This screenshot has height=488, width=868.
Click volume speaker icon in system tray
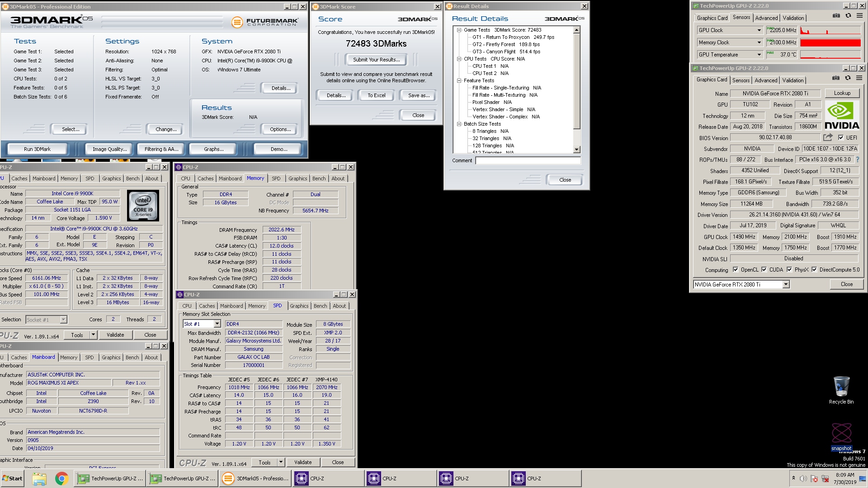(x=803, y=479)
